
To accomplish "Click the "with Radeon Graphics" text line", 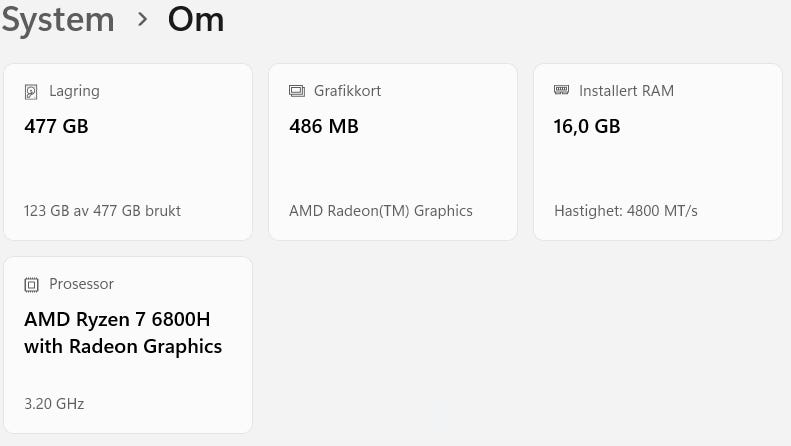I will [x=123, y=347].
